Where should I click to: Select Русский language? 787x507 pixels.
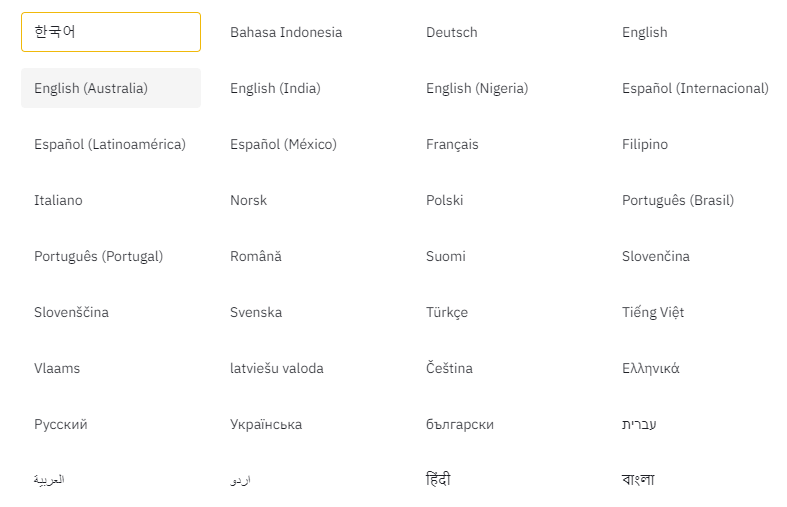click(x=61, y=425)
